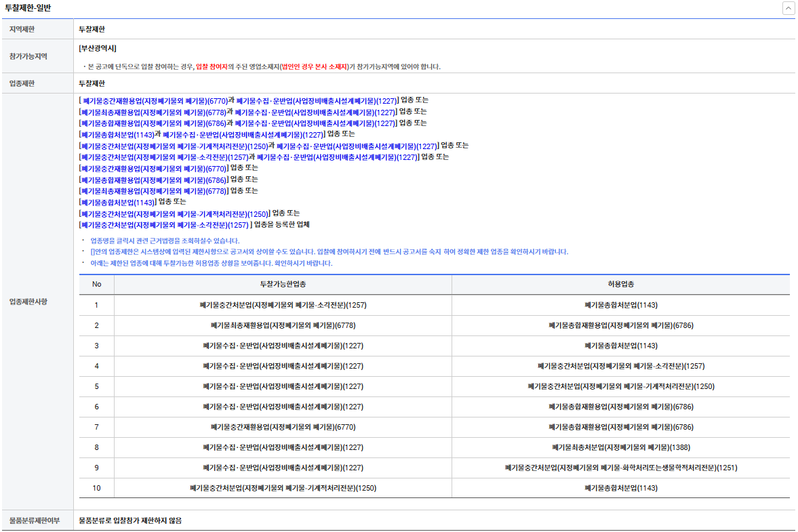Click the 물품분류제한여부 row label
Screen dimensions: 798x532
[35, 520]
